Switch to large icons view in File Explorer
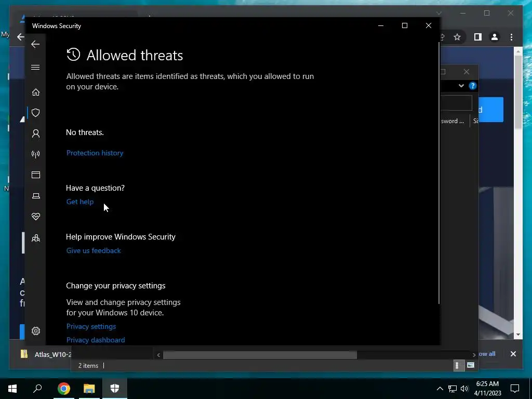The height and width of the screenshot is (399, 532). pyautogui.click(x=470, y=365)
